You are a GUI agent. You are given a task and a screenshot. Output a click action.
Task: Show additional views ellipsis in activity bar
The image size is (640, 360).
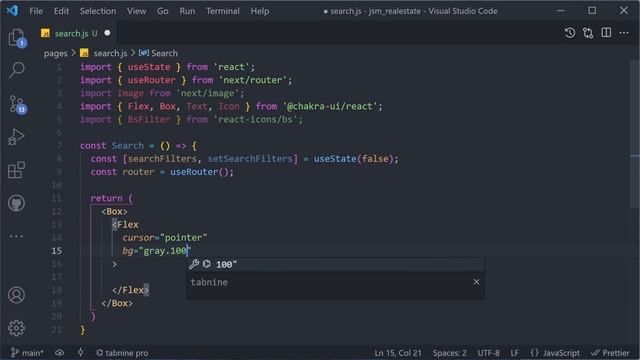[x=16, y=236]
